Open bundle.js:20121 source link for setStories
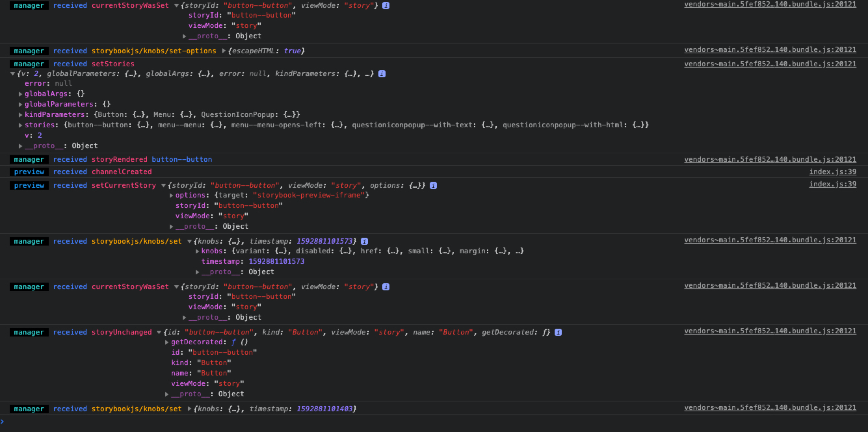The width and height of the screenshot is (868, 432). pyautogui.click(x=770, y=64)
